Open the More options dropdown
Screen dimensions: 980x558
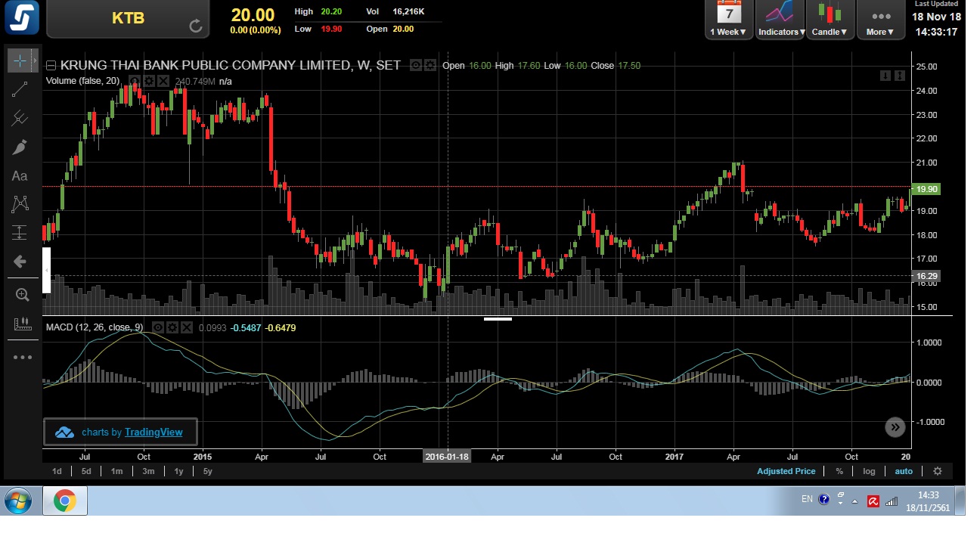[x=880, y=20]
